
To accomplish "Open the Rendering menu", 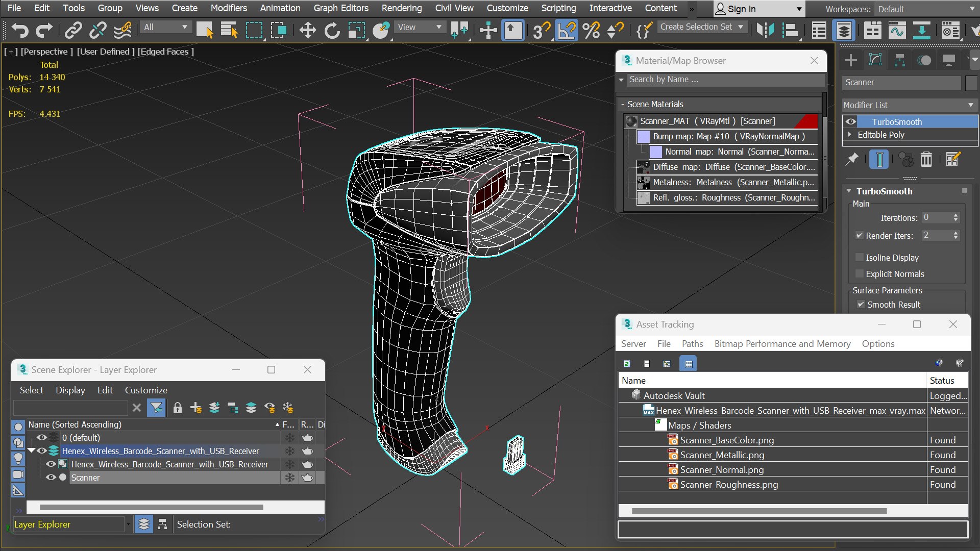I will [402, 8].
